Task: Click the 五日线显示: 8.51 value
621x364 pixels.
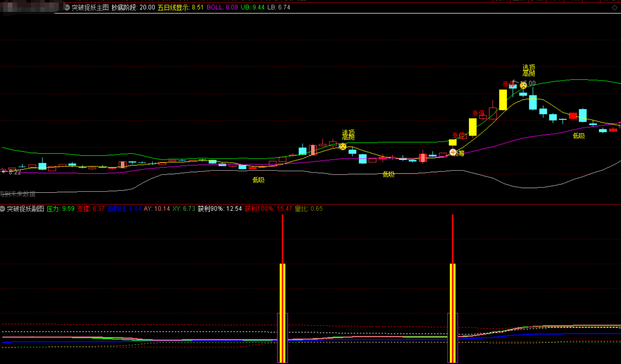Action: [x=181, y=7]
